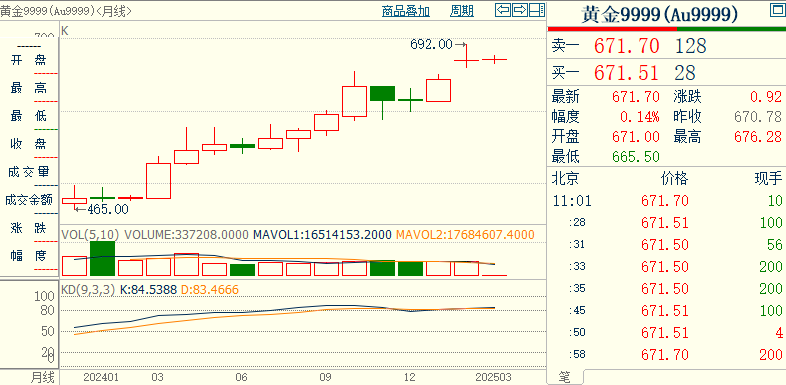Click the 692.00 high price candlestick
Image resolution: width=786 pixels, height=385 pixels.
click(467, 56)
